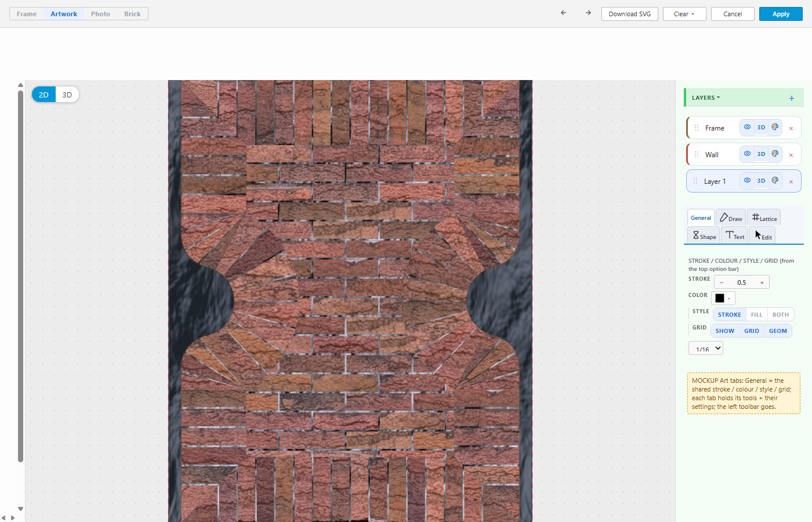
Task: Switch to the Artwork tab
Action: (64, 14)
